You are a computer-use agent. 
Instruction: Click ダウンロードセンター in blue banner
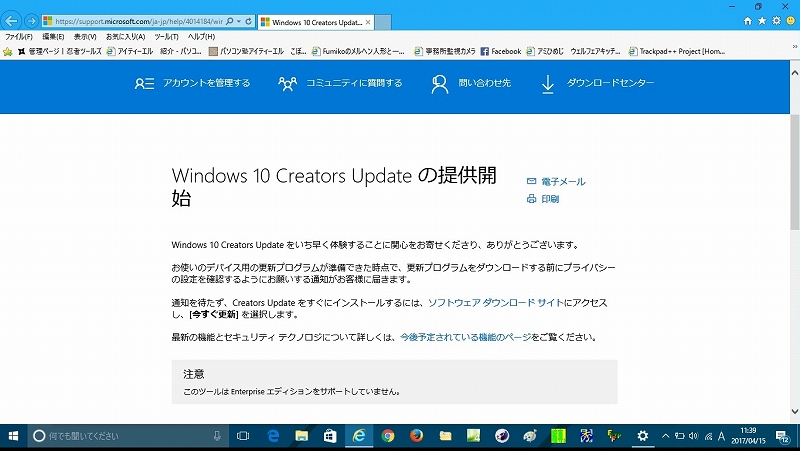pyautogui.click(x=597, y=83)
